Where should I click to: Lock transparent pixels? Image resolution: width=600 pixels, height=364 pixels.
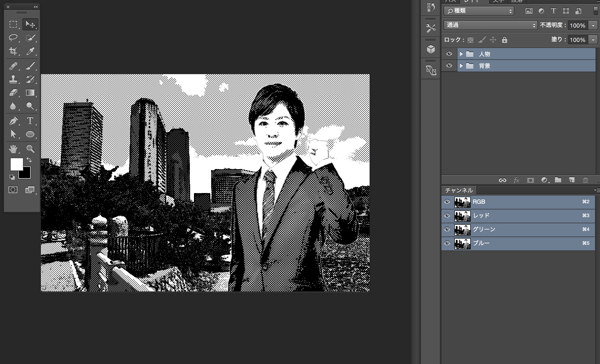[470, 40]
